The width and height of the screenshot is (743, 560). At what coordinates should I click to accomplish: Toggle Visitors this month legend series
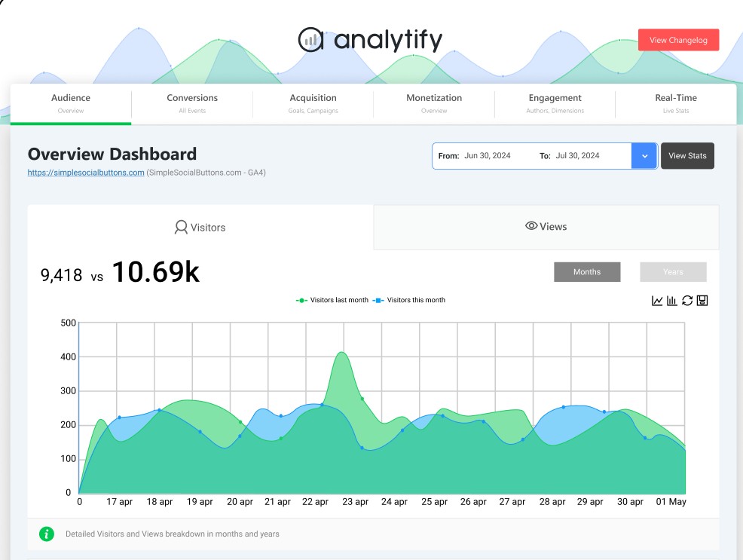tap(409, 300)
